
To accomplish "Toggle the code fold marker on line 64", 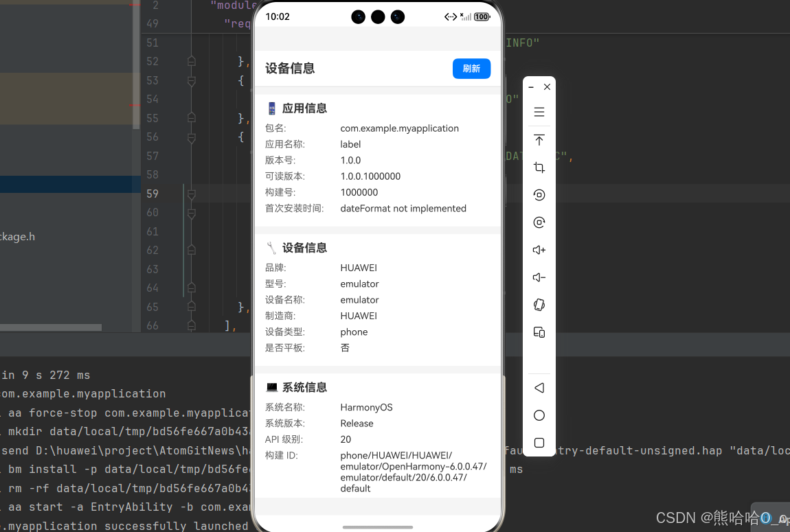I will coord(192,288).
